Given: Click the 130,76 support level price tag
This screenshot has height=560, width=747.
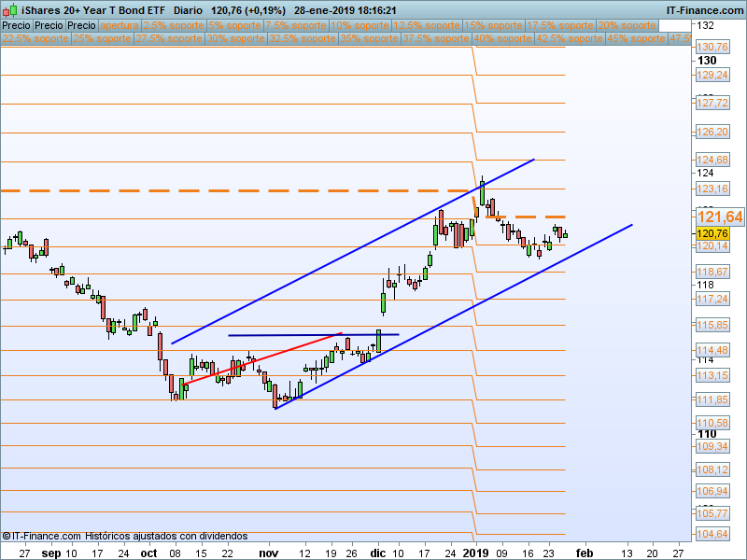Looking at the screenshot, I should click(712, 47).
